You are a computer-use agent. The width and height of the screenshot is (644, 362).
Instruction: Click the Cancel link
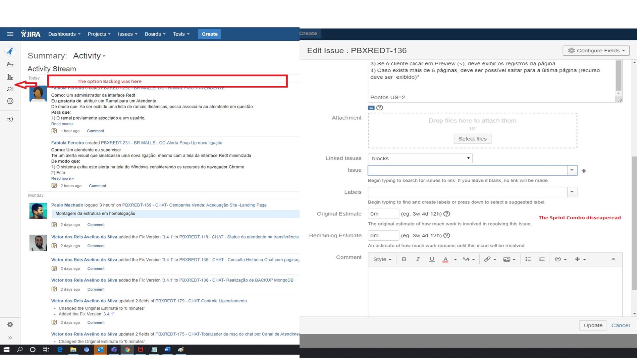620,325
